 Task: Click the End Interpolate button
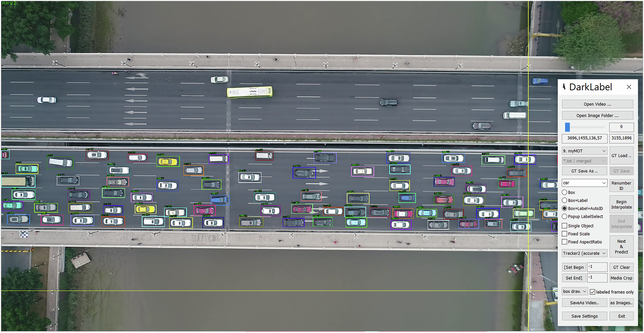621,224
